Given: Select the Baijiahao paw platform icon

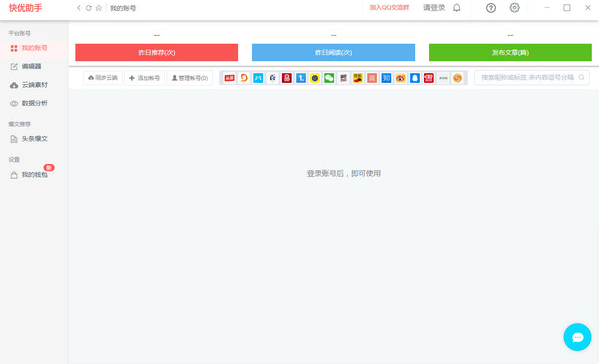Looking at the screenshot, I should [x=272, y=78].
